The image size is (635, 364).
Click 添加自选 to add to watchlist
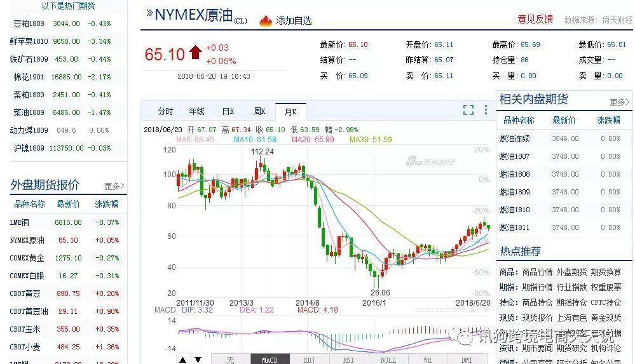(294, 21)
